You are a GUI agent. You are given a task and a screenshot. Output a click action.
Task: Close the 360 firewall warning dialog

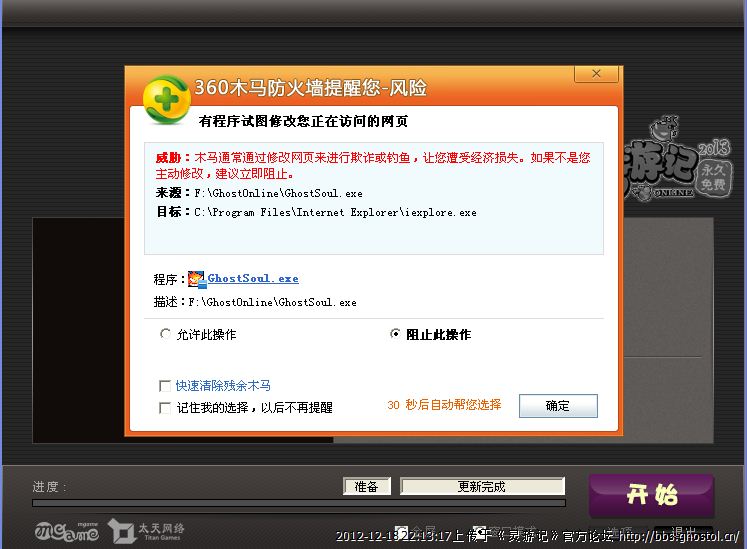(x=596, y=75)
